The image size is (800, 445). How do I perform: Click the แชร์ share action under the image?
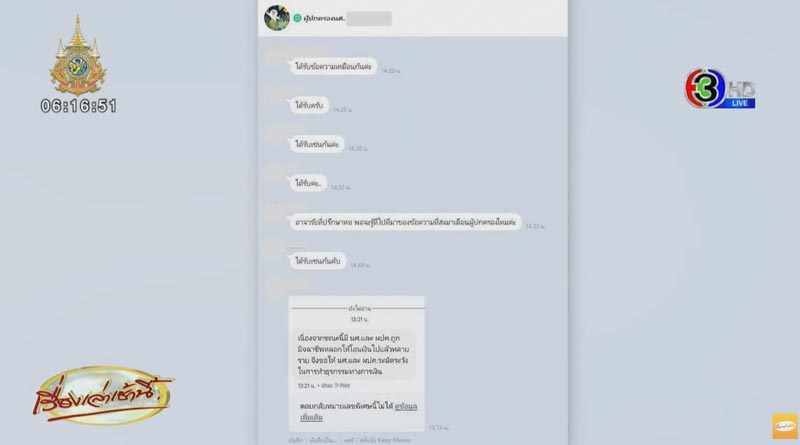(349, 440)
